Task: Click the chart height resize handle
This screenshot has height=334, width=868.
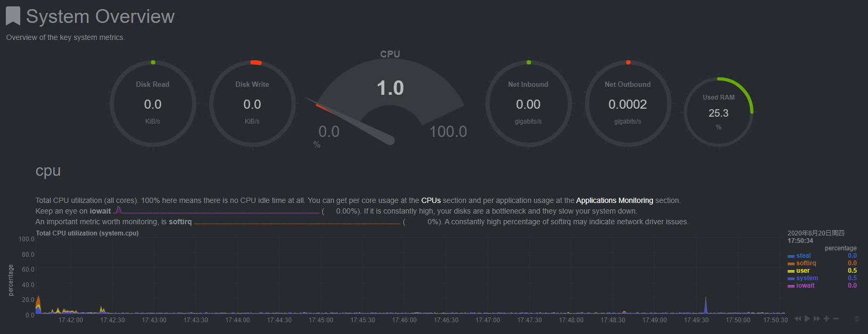Action: [x=856, y=319]
